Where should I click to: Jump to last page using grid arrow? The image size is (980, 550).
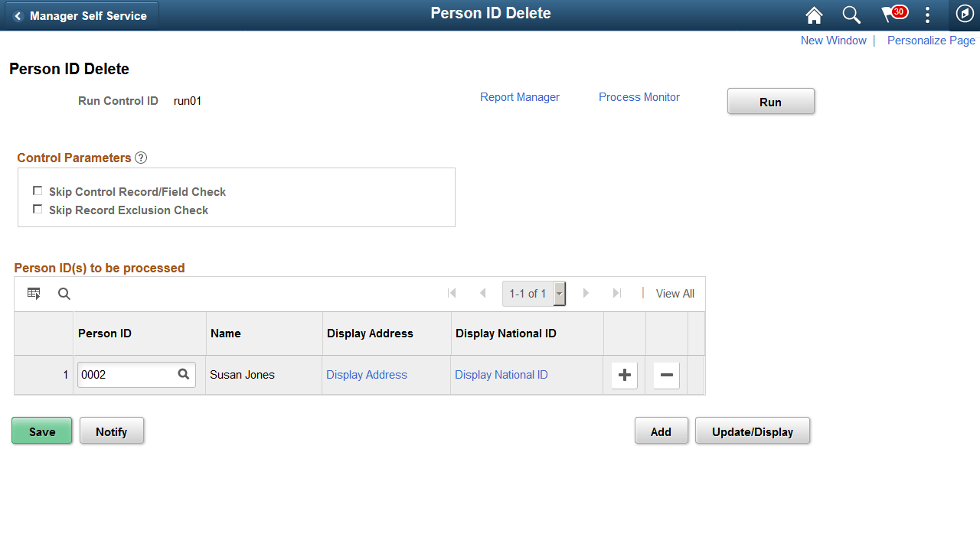click(616, 293)
